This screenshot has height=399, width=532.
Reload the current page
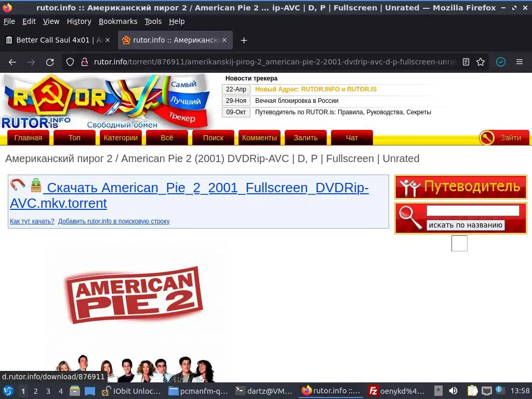tap(50, 62)
